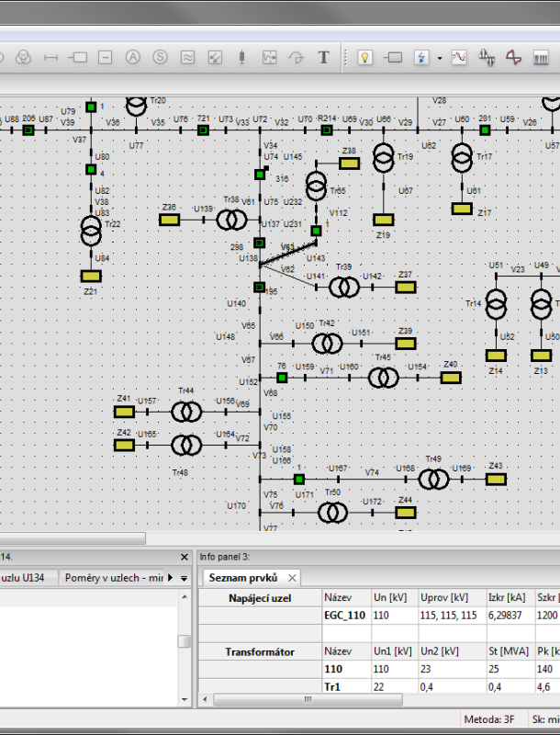Click the 'Napájecí uzel' row header

pyautogui.click(x=260, y=598)
